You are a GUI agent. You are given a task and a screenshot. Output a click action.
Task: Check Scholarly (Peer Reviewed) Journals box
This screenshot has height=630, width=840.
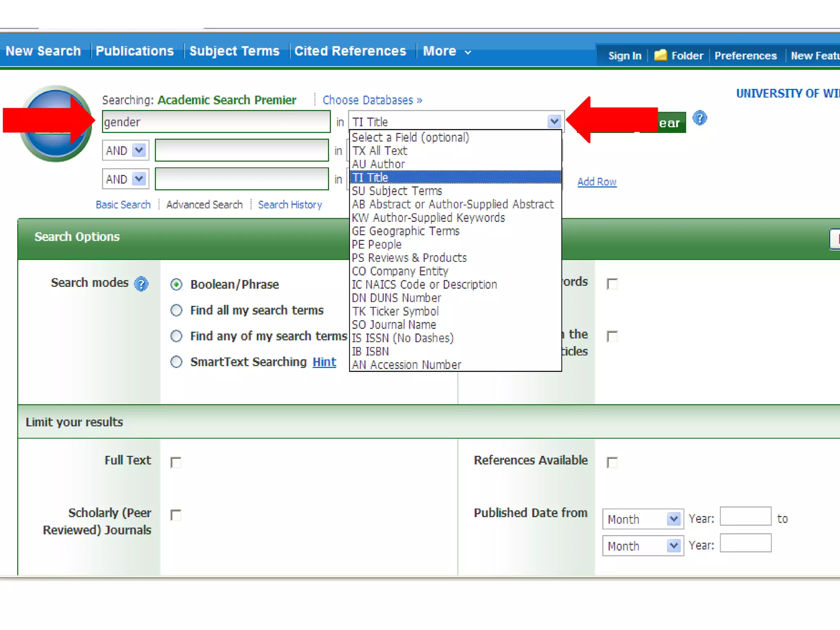click(x=176, y=515)
